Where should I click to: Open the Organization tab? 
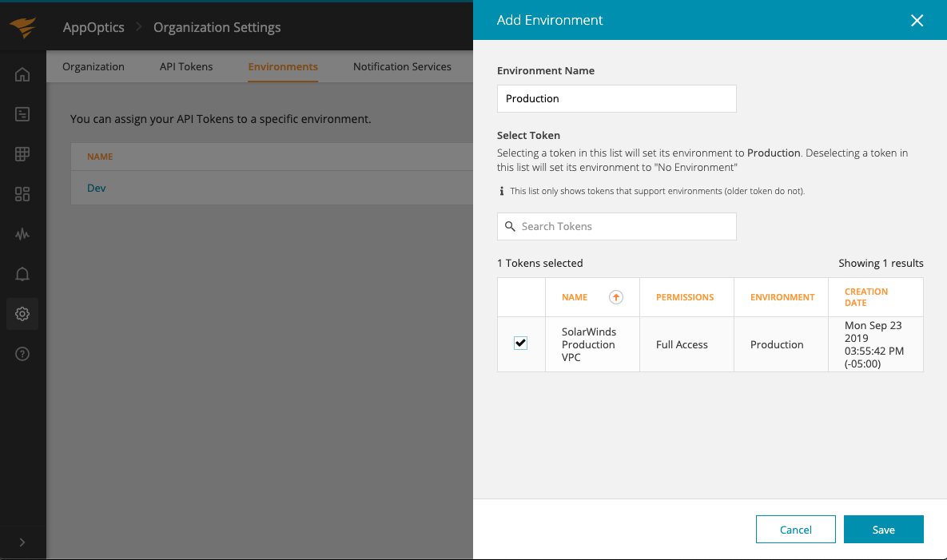[x=94, y=66]
